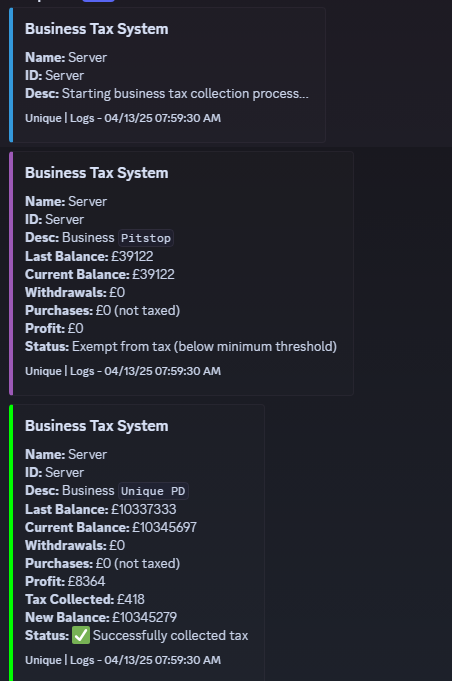Image resolution: width=452 pixels, height=681 pixels.
Task: Click the Pitstop embed footer timestamp
Action: tap(123, 371)
